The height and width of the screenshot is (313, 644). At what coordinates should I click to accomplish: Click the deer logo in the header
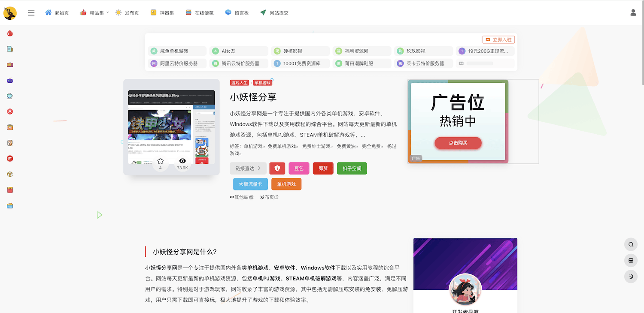click(10, 13)
